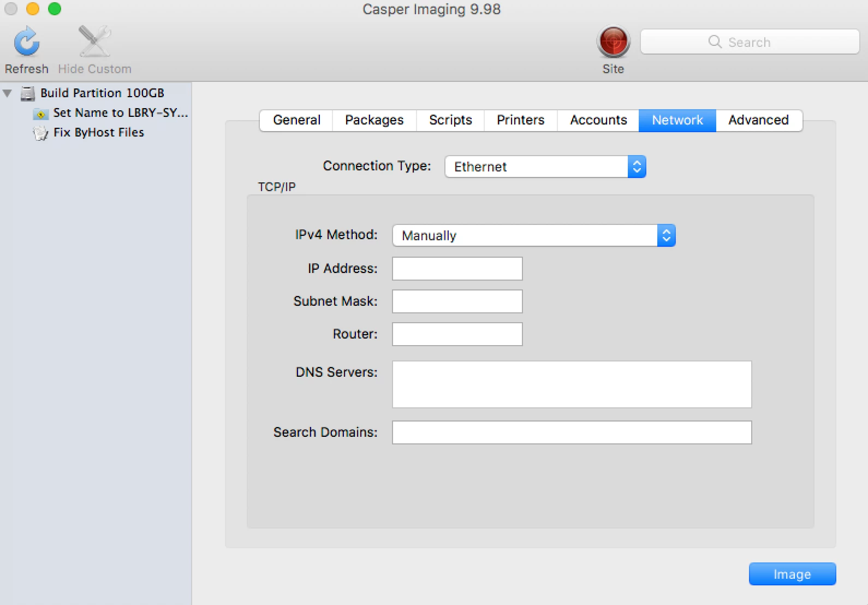Screen dimensions: 868x605
Task: Open the Connection Type dropdown
Action: tap(545, 167)
